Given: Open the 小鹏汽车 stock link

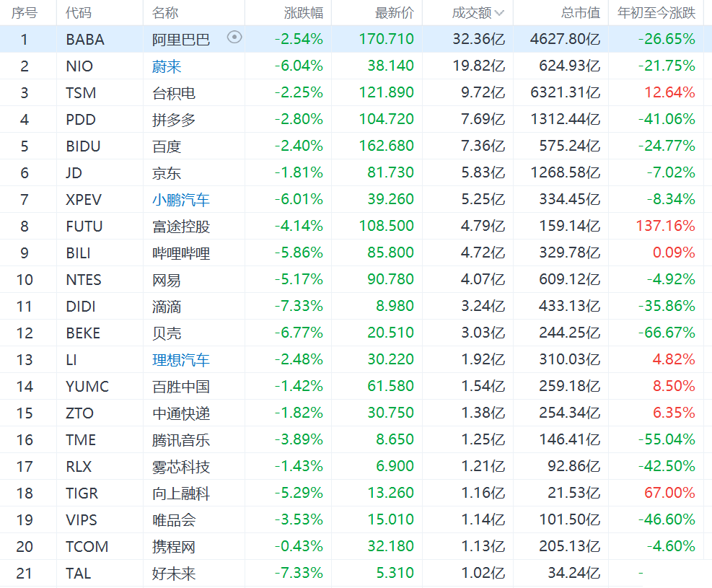Looking at the screenshot, I should pos(181,200).
